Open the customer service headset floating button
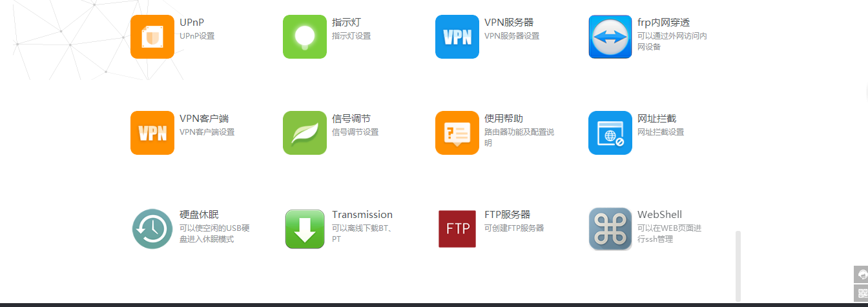Screen dimensions: 868x307 (x=861, y=274)
